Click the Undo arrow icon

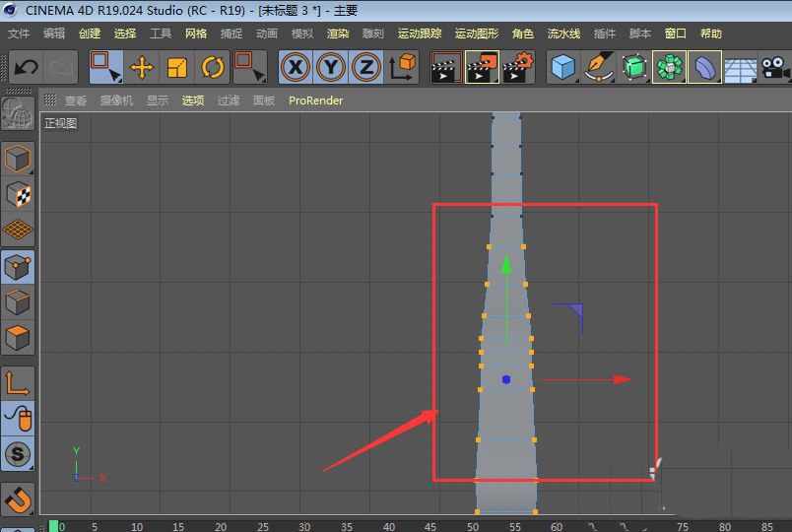point(26,67)
